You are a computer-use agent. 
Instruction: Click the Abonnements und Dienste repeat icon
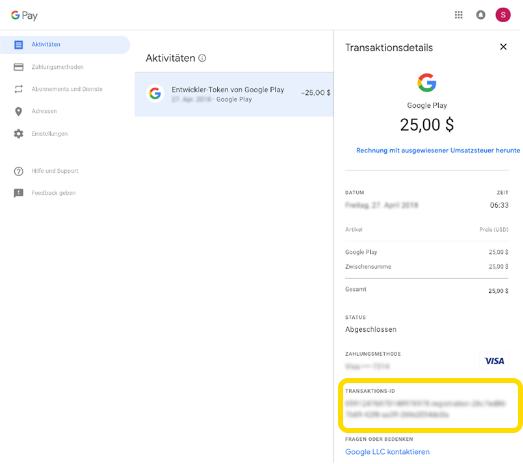[x=19, y=89]
